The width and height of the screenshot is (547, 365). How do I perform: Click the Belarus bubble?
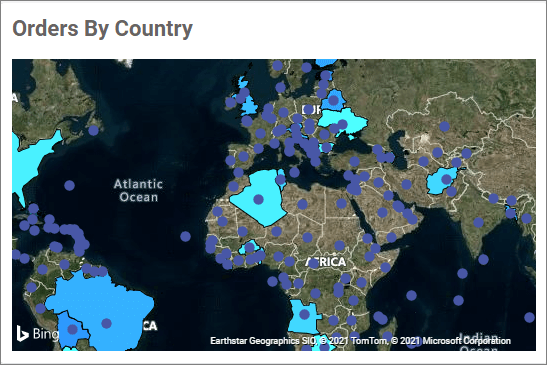(334, 100)
